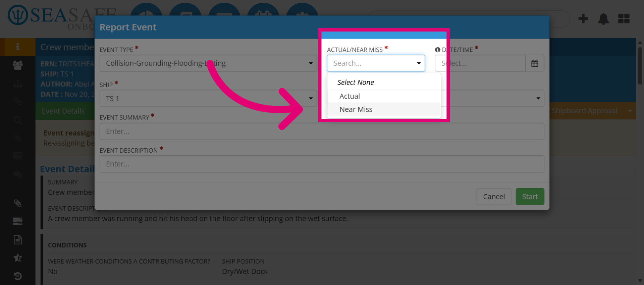This screenshot has height=285, width=644.
Task: Click the green Start button
Action: (530, 197)
